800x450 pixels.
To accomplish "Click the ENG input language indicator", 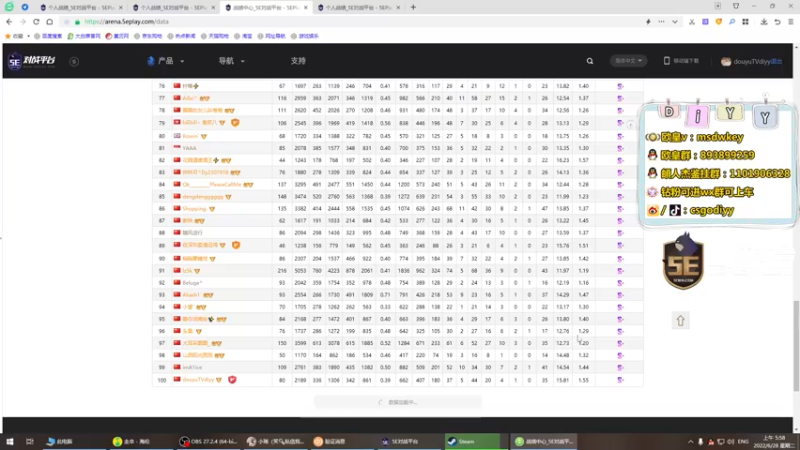I will (743, 441).
